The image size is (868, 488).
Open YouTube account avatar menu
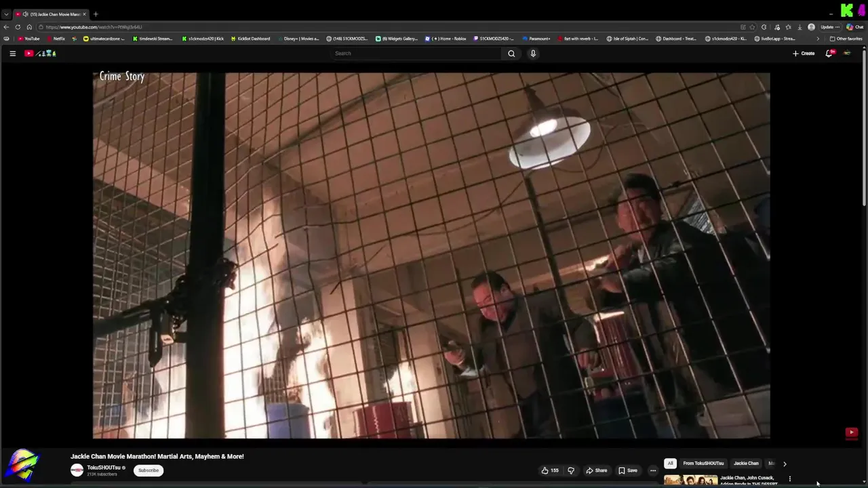[x=847, y=53]
